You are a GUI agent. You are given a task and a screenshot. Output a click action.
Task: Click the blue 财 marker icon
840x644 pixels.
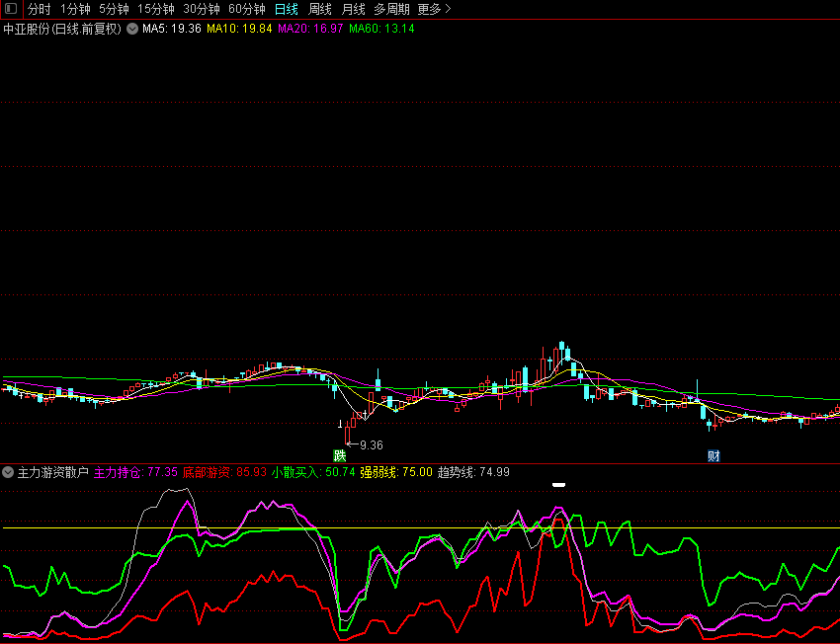click(x=714, y=455)
